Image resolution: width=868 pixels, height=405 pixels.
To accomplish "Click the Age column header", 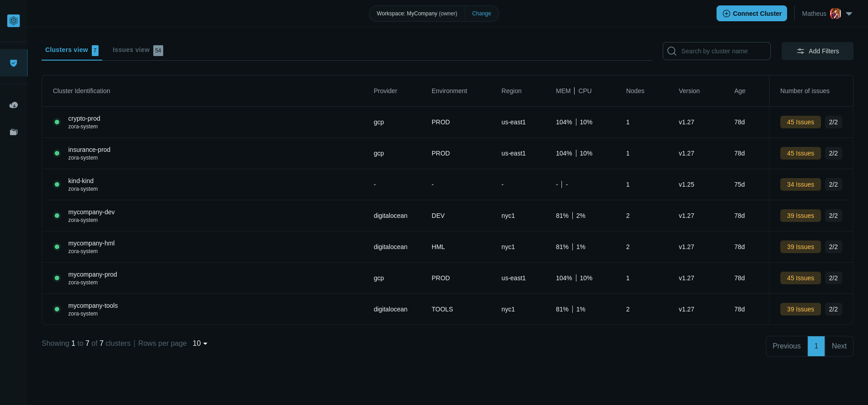I will pyautogui.click(x=740, y=91).
